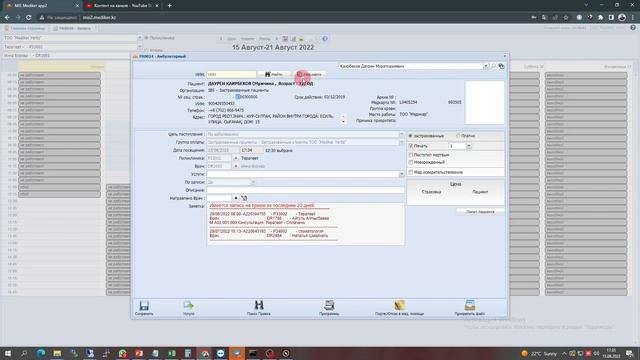Click the visit time field showing 17:34

click(251, 150)
